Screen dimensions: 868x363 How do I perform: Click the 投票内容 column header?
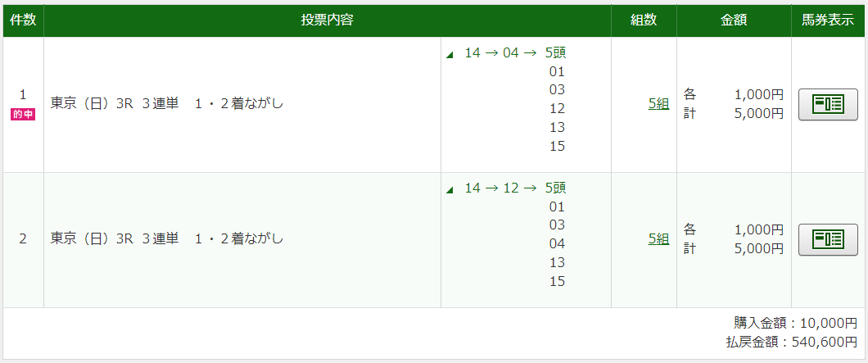point(328,20)
